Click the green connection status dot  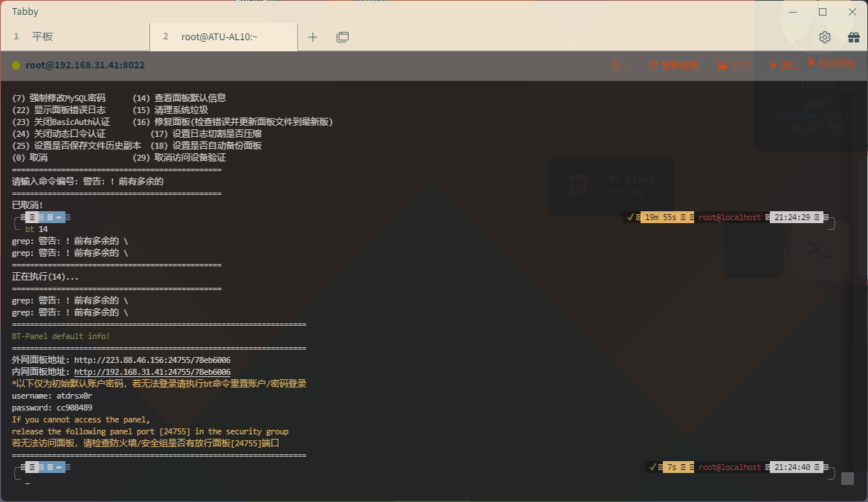(x=16, y=65)
